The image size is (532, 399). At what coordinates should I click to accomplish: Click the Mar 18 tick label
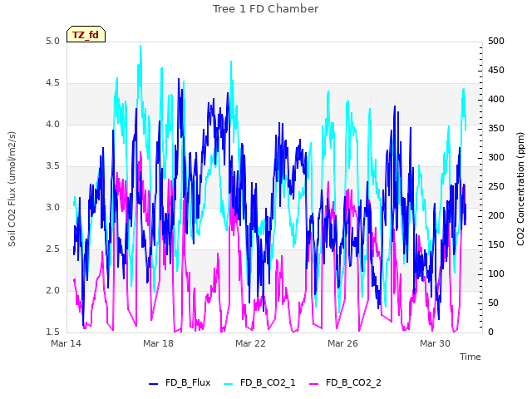click(x=158, y=343)
